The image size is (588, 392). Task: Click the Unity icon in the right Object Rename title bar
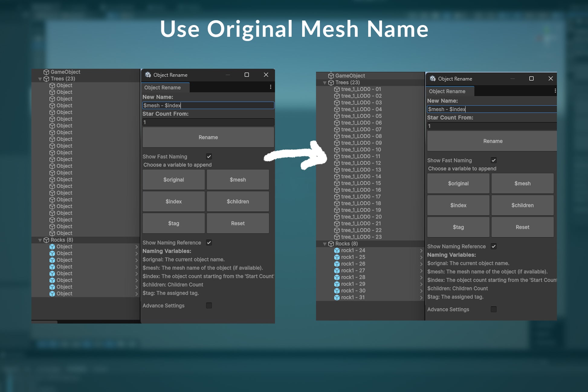click(433, 79)
